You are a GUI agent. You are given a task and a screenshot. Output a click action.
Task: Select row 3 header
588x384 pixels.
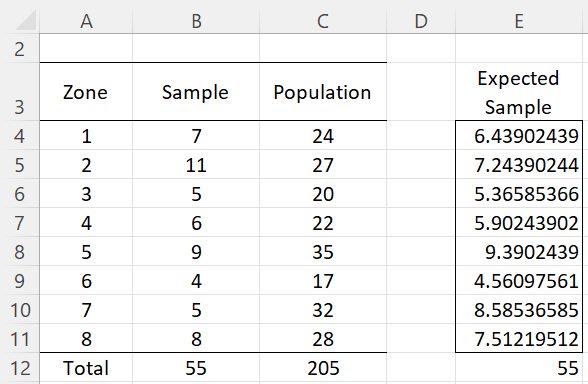(20, 92)
